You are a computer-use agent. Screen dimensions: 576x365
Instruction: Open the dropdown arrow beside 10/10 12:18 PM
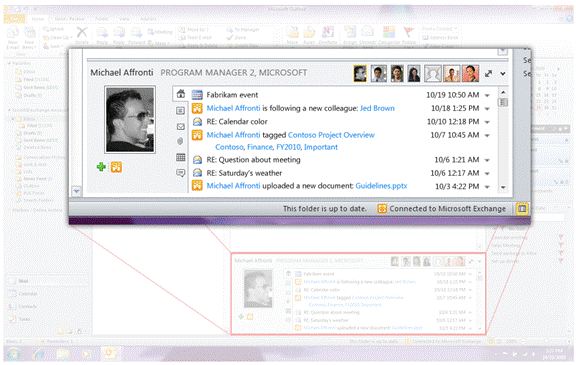(487, 122)
